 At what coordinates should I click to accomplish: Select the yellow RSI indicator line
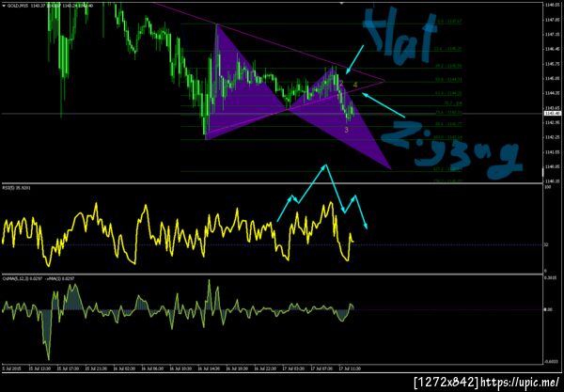[177, 233]
